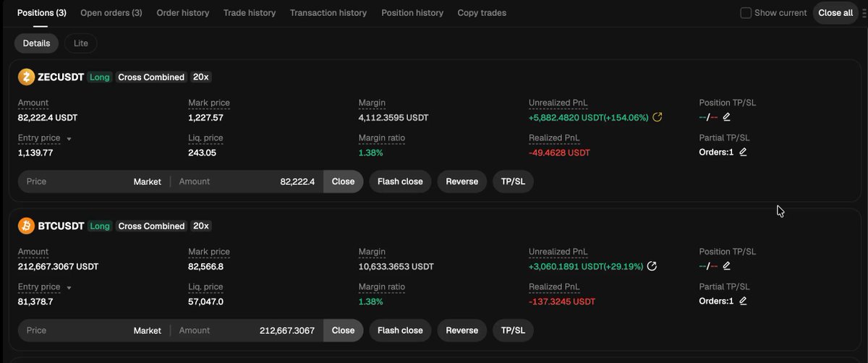Click ZECUSDT liquidation price 243.05
Image resolution: width=868 pixels, height=363 pixels.
click(x=202, y=153)
